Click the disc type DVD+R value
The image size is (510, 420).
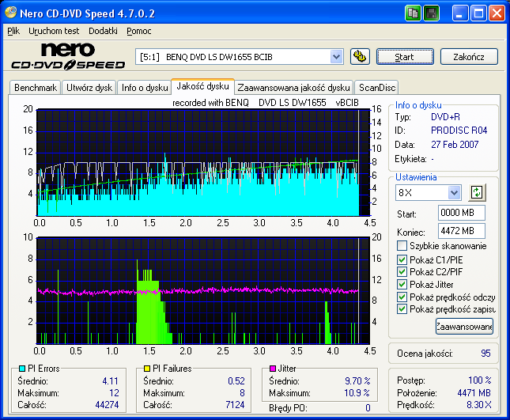[445, 117]
